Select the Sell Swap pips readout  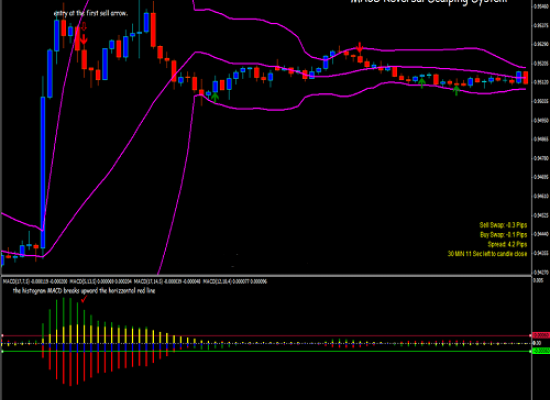[503, 225]
